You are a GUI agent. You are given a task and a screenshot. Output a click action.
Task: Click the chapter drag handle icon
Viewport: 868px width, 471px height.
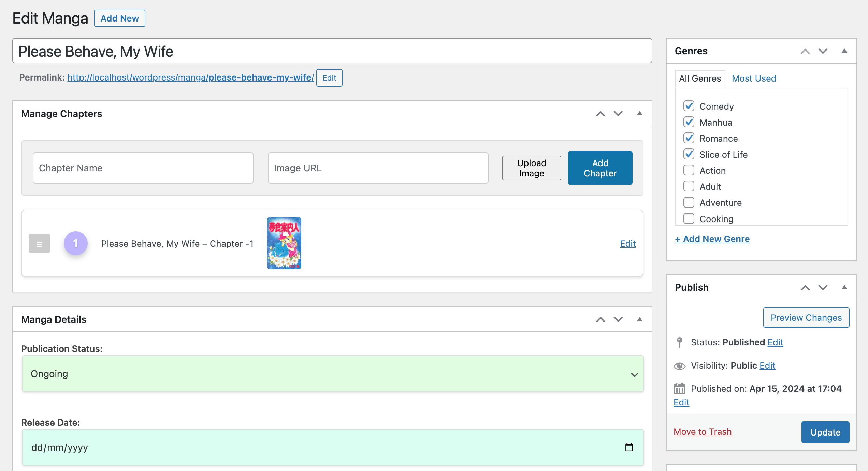[39, 244]
